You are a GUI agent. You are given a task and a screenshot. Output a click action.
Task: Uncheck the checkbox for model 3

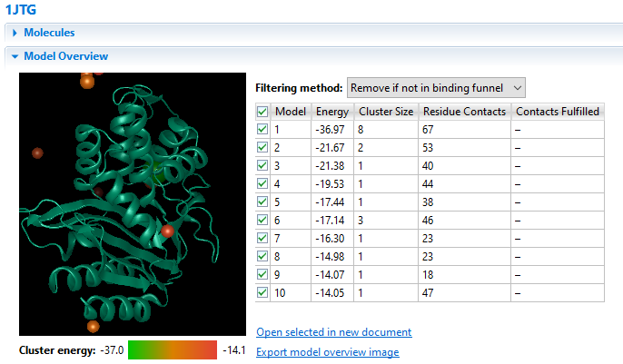pyautogui.click(x=262, y=165)
